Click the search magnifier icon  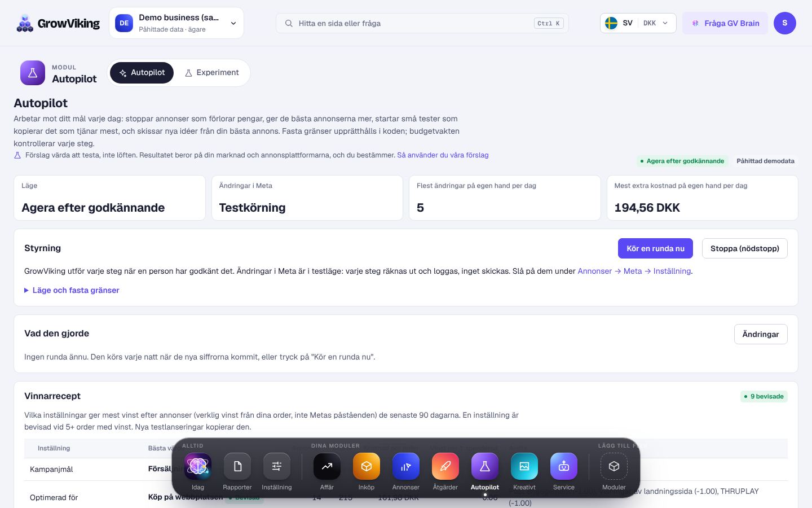tap(289, 23)
